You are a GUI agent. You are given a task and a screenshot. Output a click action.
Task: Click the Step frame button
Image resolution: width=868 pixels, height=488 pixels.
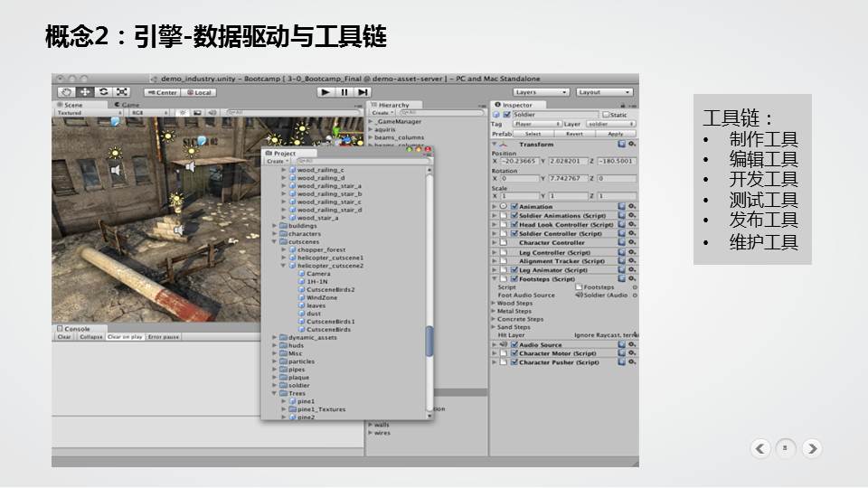363,92
